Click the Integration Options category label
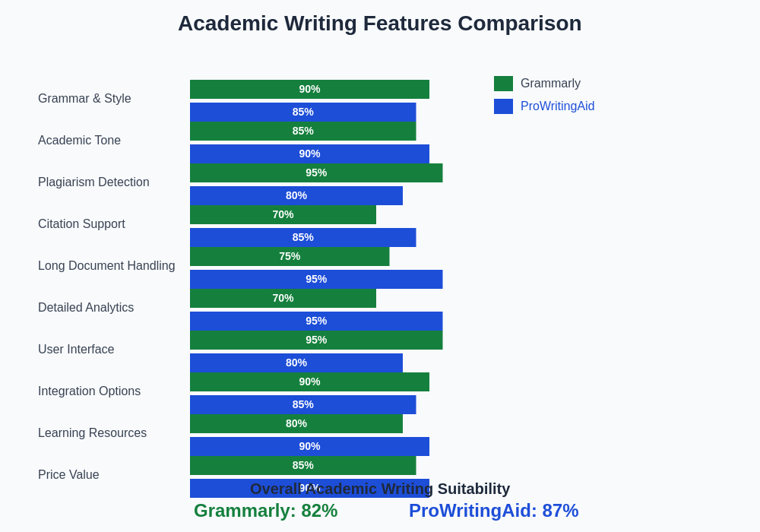The width and height of the screenshot is (760, 532). click(x=89, y=391)
